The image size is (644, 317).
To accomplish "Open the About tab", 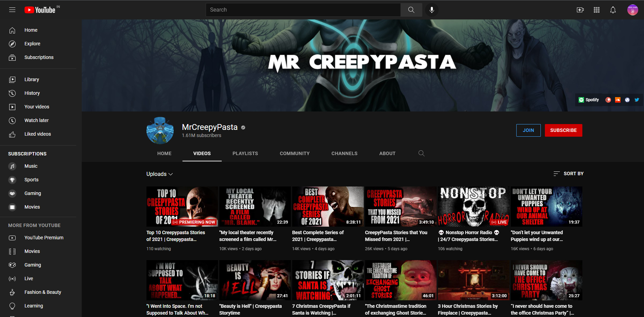I will click(388, 153).
